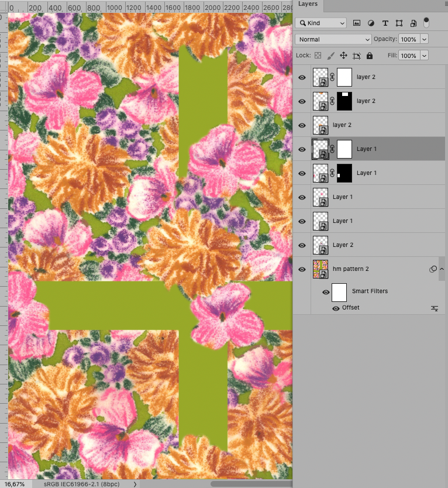Click Opacity label
The image size is (448, 488).
(385, 39)
